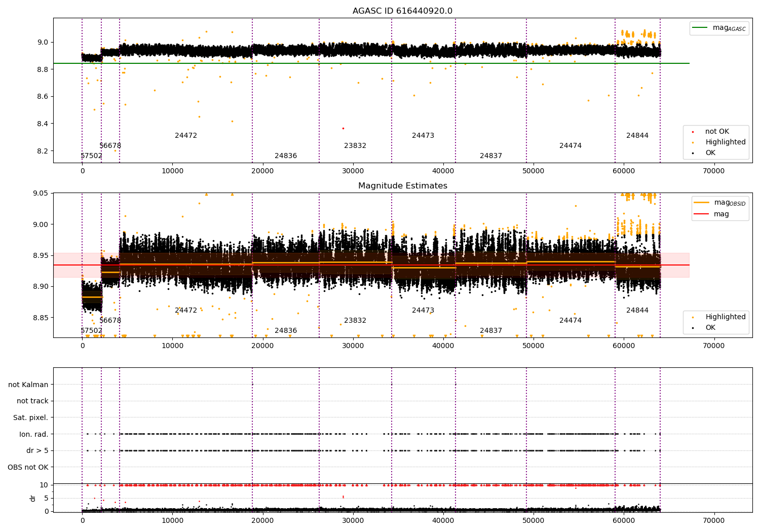
Task: Click 'Highlighted' in the Magnitude Estimates legend
Action: coord(726,317)
